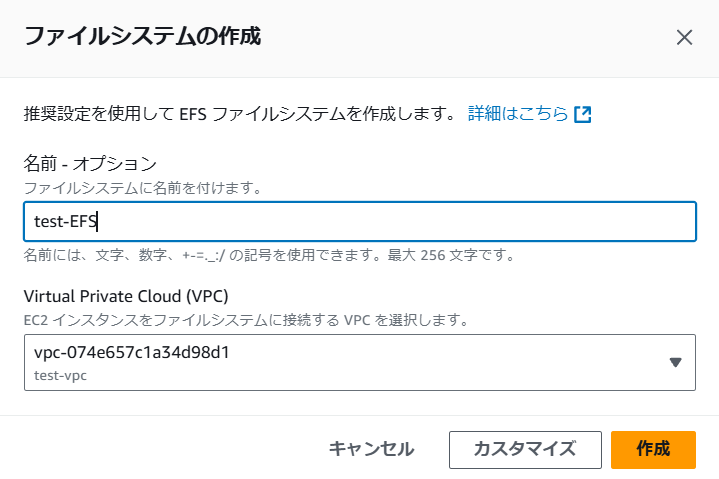
Task: Open the 詳細はこちら link
Action: (x=518, y=113)
